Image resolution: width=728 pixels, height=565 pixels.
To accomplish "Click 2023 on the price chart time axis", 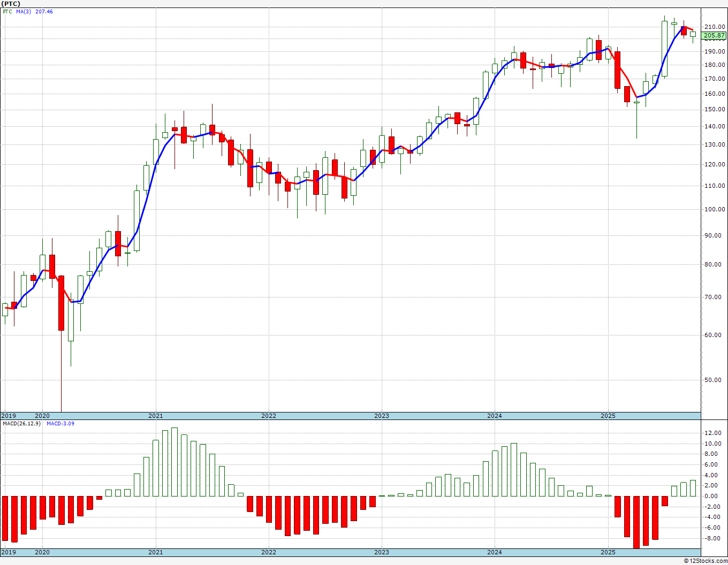I will [382, 416].
